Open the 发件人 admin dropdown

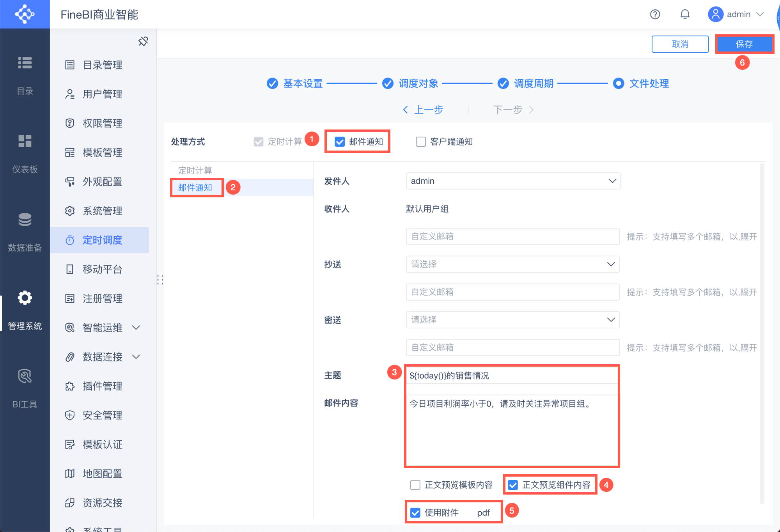[x=513, y=181]
